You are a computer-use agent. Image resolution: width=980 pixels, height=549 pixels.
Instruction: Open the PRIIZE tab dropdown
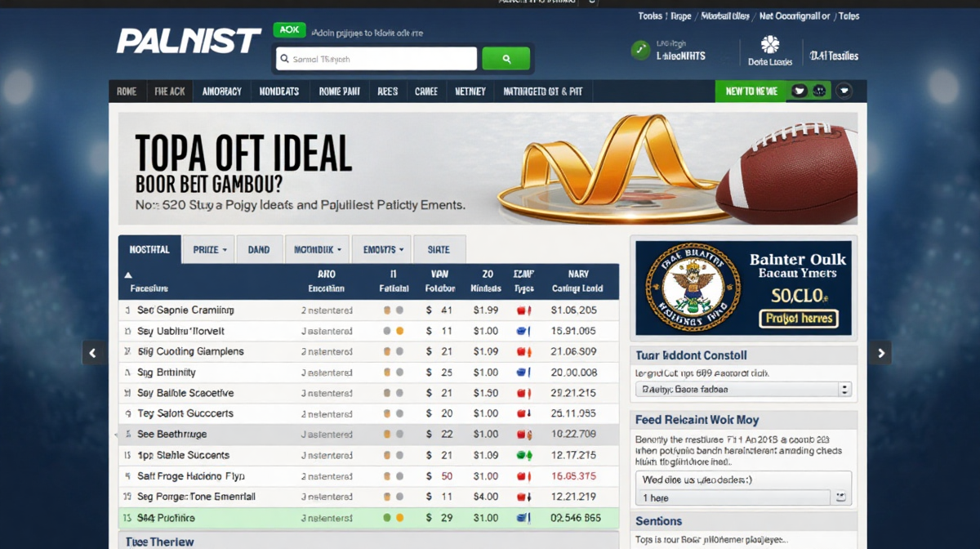click(x=209, y=250)
